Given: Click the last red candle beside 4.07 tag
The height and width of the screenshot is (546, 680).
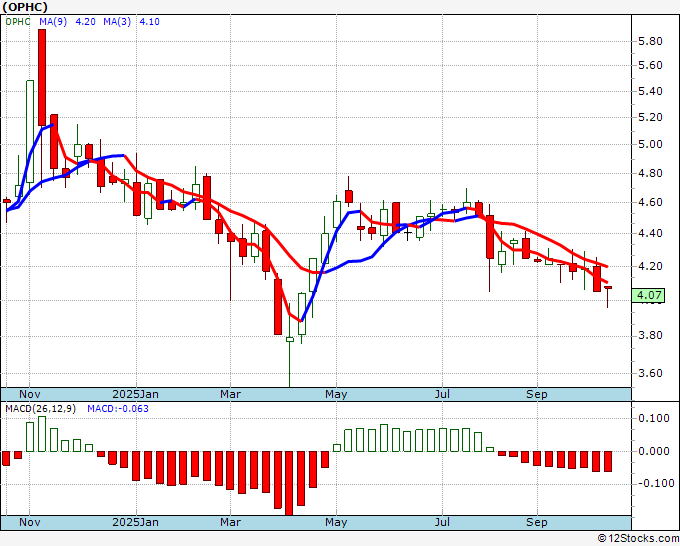Looking at the screenshot, I should (x=608, y=288).
